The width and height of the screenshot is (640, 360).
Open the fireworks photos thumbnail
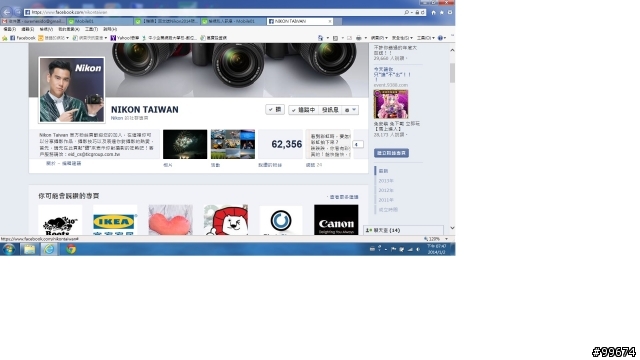[185, 144]
